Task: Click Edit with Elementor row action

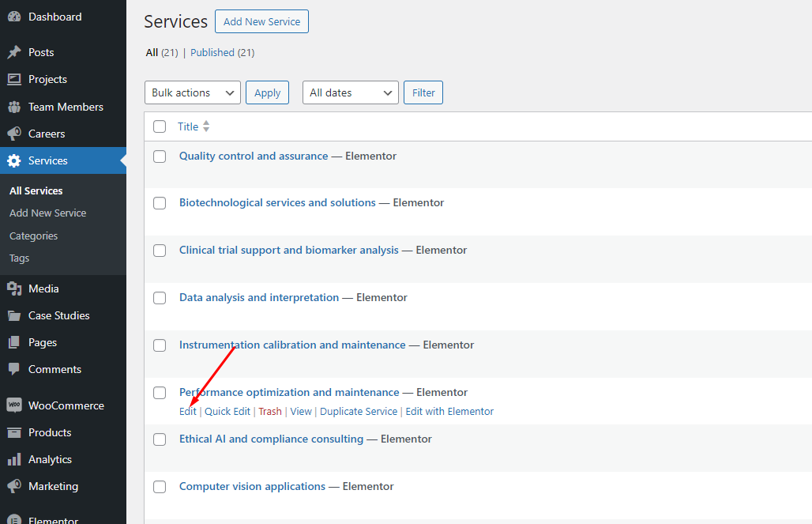Action: [x=449, y=411]
